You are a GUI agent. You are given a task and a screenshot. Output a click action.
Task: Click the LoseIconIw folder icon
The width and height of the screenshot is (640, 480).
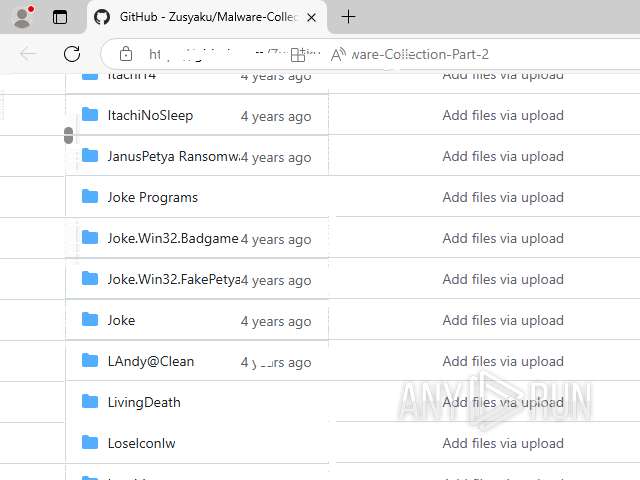90,442
